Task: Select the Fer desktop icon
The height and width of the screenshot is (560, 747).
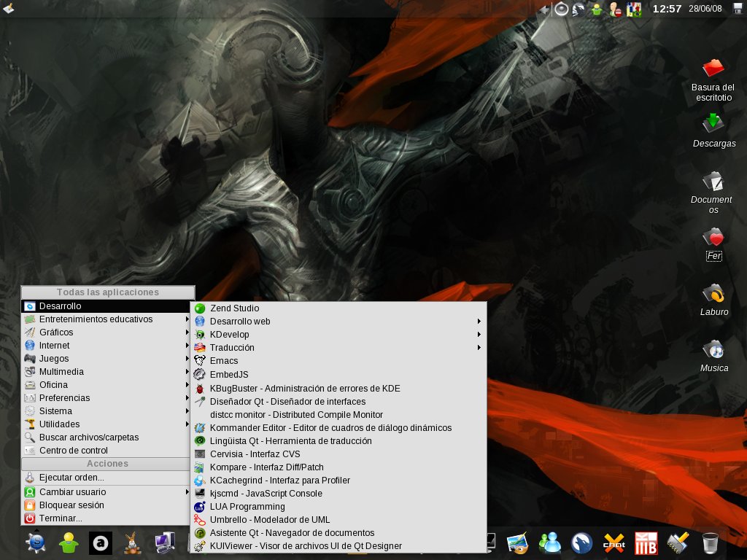Action: pyautogui.click(x=713, y=245)
